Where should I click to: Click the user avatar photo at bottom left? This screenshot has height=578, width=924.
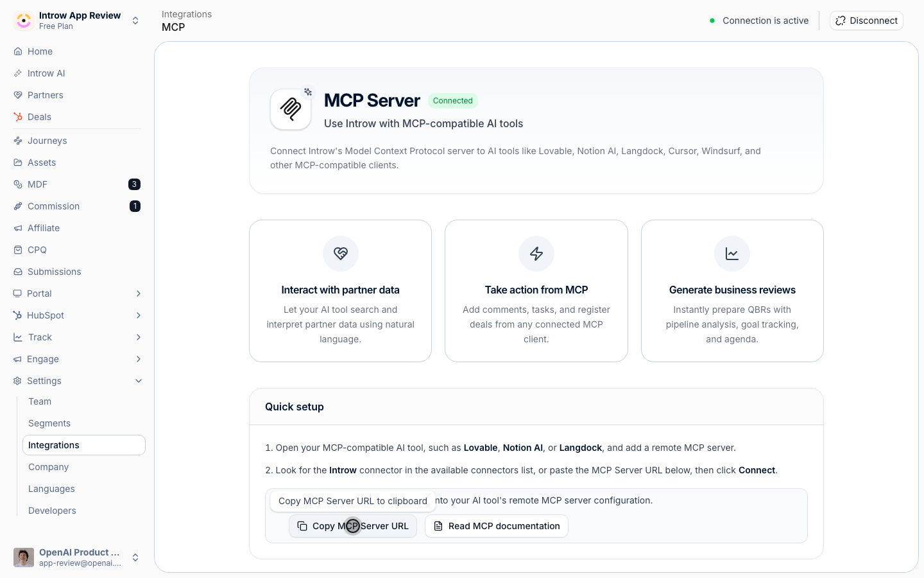click(24, 557)
